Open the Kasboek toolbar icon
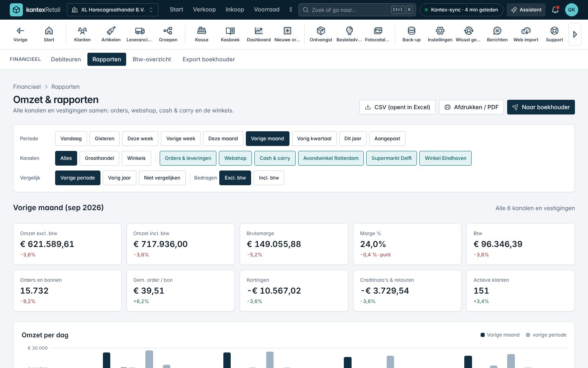The height and width of the screenshot is (368, 588). 230,34
